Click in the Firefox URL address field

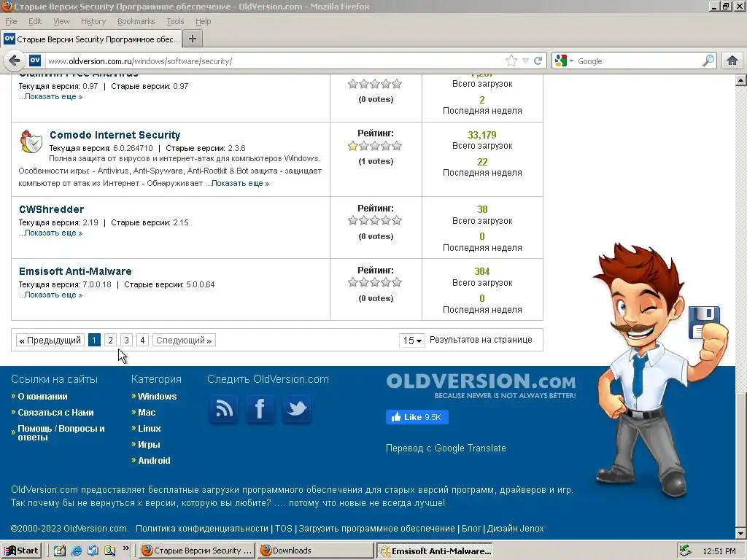tap(274, 61)
